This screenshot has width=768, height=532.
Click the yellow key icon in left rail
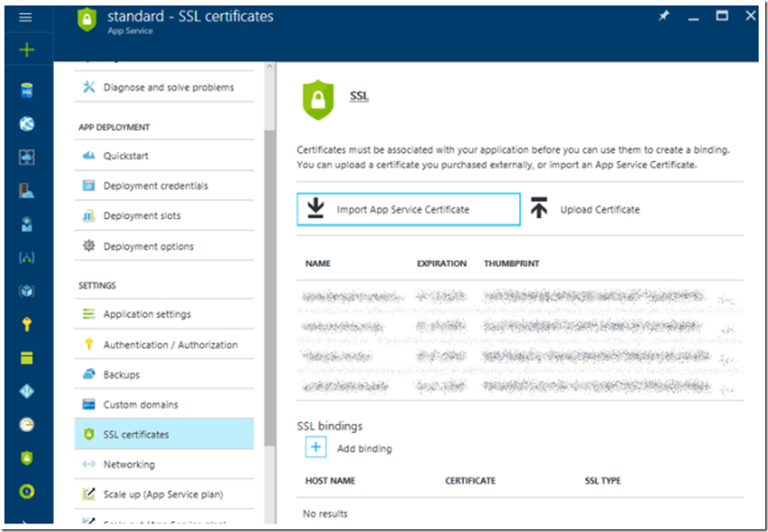(26, 324)
